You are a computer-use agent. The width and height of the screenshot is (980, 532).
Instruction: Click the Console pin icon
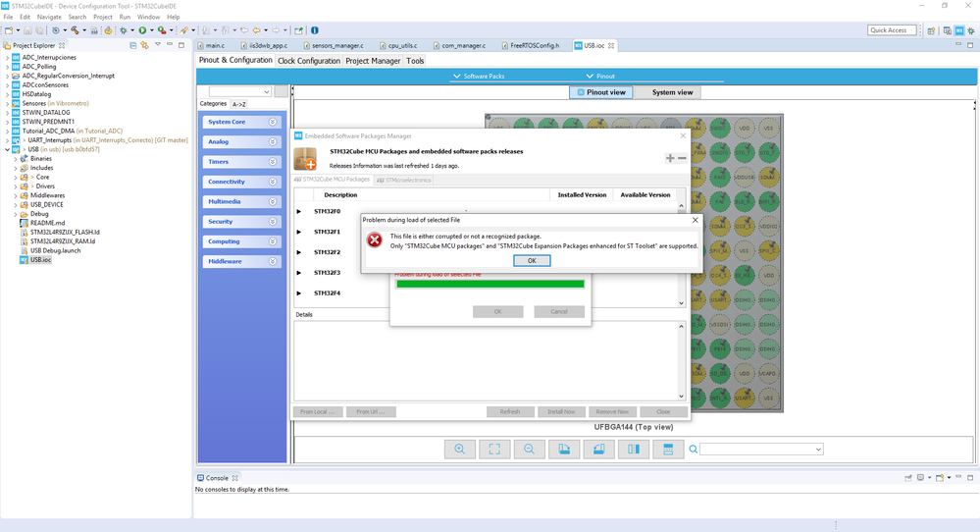pyautogui.click(x=908, y=478)
